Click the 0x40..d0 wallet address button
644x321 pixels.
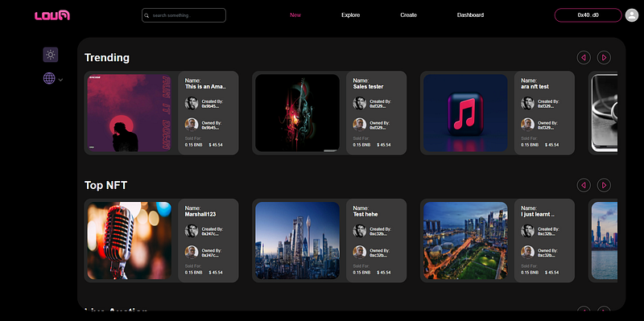(x=588, y=15)
